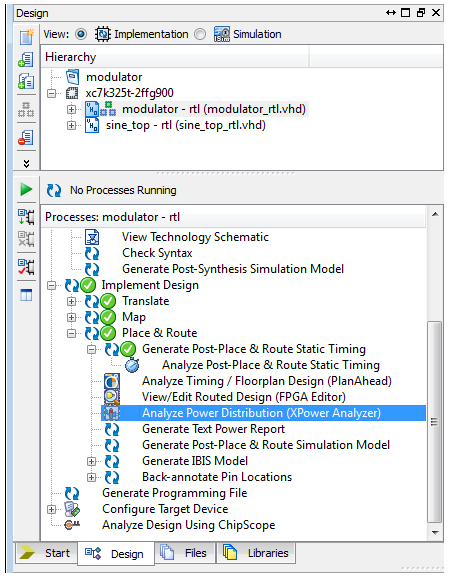Expand the Translate process
Image resolution: width=450 pixels, height=577 pixels.
pyautogui.click(x=71, y=301)
